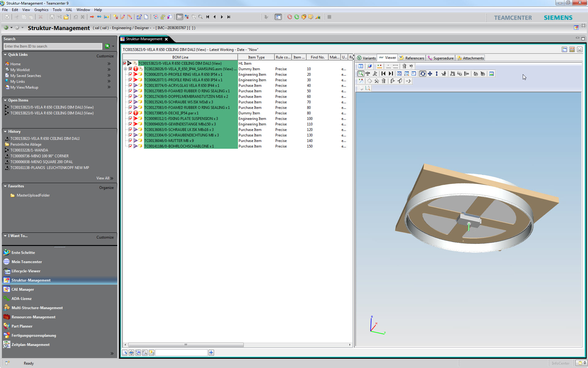Expand the TC00226026 SAMSUNG.asm tree node
This screenshot has height=368, width=588.
[x=125, y=69]
